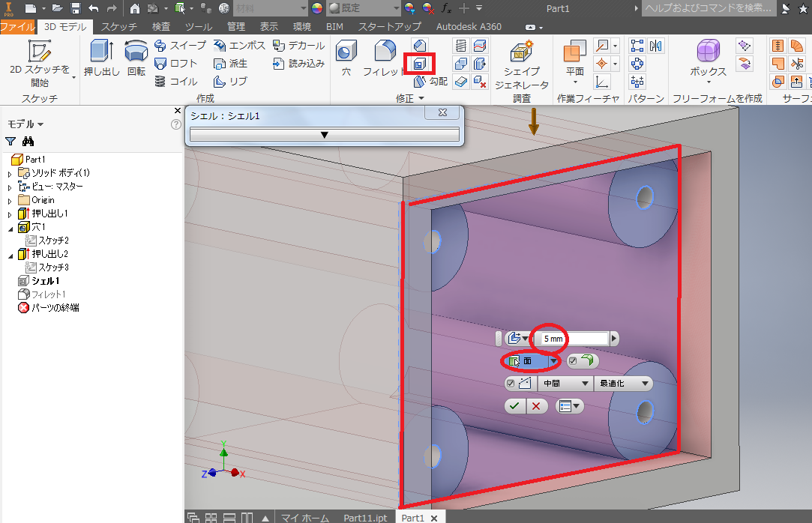Confirm the shell with the green check

click(x=514, y=406)
